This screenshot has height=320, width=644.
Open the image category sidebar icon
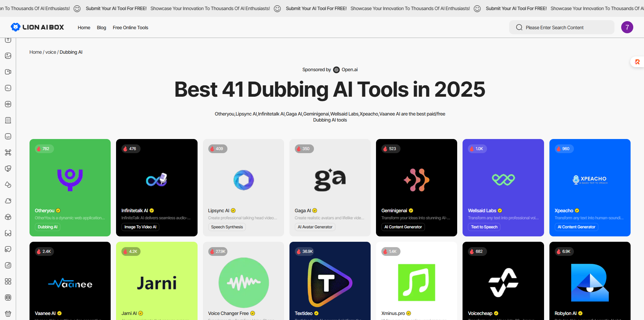pyautogui.click(x=8, y=56)
